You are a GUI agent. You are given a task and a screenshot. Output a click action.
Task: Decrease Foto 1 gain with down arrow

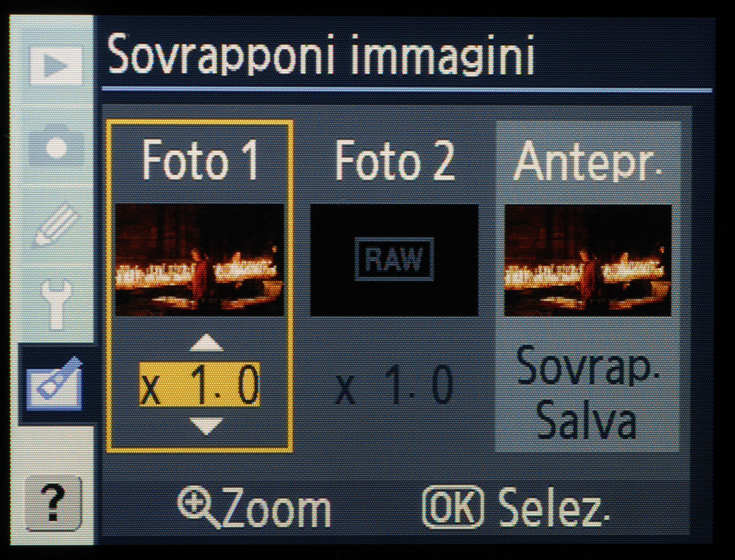pyautogui.click(x=206, y=426)
